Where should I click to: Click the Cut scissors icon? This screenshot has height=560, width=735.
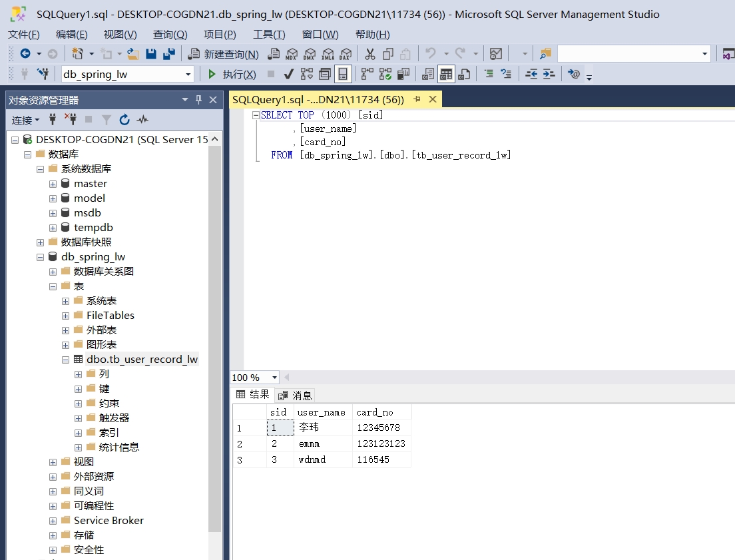pos(370,54)
